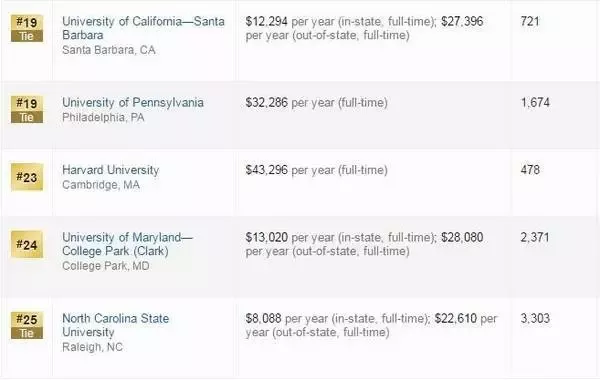
Task: Open University of California—Santa Barbara link
Action: coord(143,28)
